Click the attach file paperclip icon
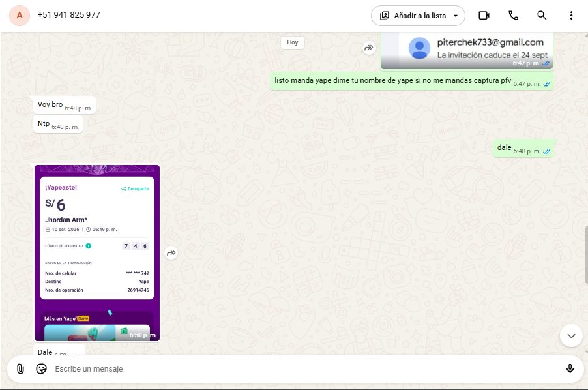 (20, 369)
